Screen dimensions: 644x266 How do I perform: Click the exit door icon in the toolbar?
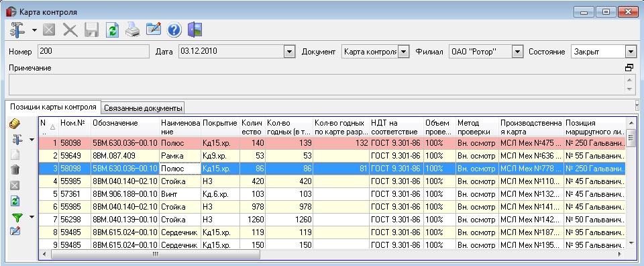(x=195, y=30)
